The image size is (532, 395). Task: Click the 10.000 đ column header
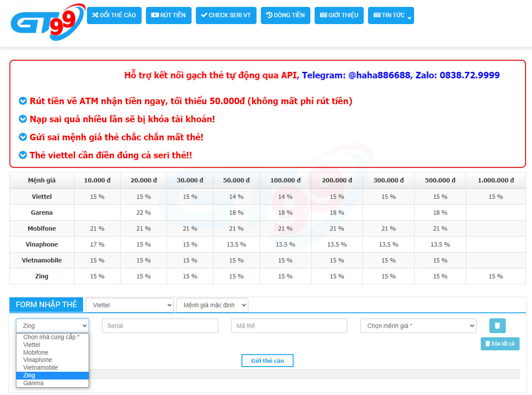pos(97,180)
